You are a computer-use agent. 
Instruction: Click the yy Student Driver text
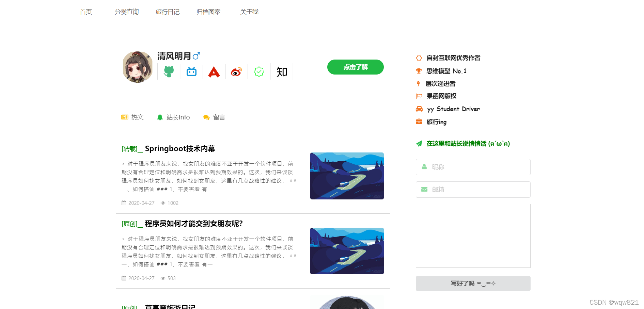point(453,109)
